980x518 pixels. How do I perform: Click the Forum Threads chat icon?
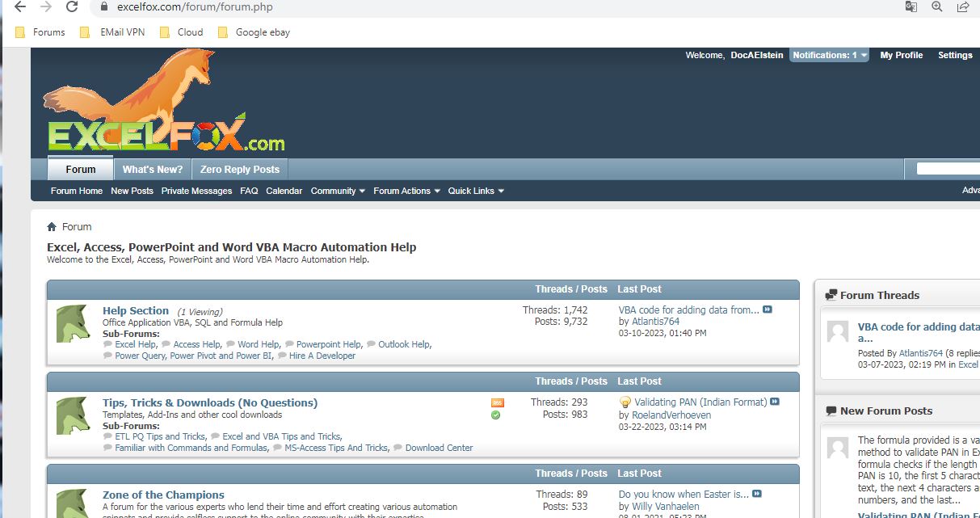[x=831, y=295]
